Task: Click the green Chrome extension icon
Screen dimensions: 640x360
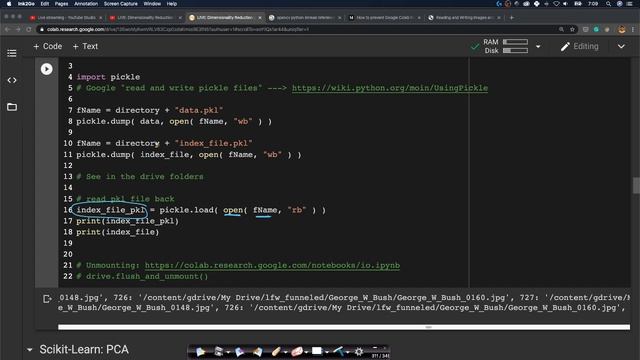Action: tap(596, 29)
